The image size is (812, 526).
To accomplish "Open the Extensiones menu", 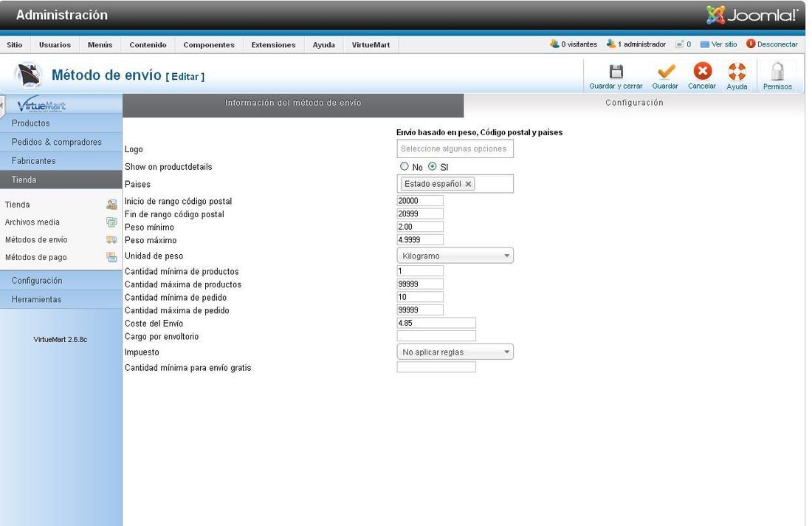I will click(x=273, y=44).
